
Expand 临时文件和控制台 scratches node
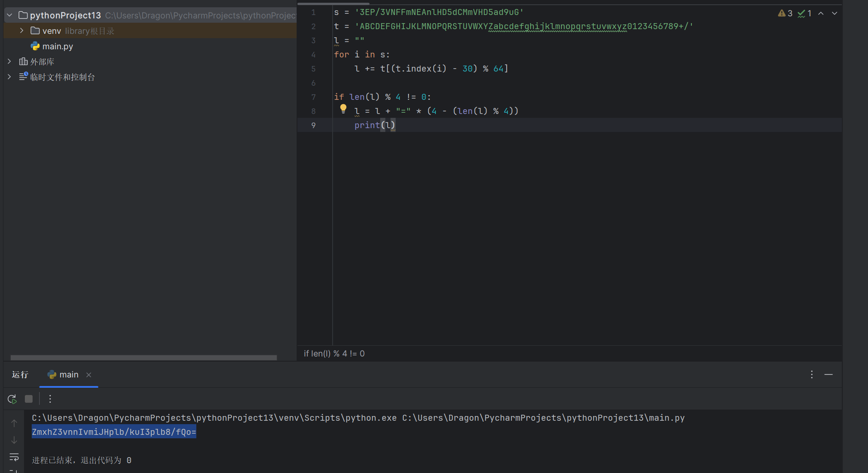[x=9, y=77]
